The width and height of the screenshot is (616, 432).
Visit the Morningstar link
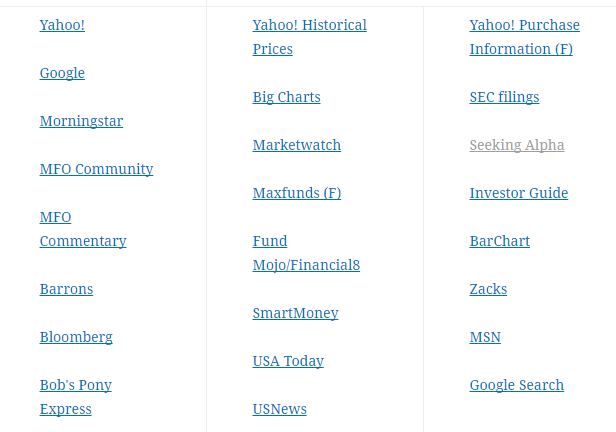tap(81, 121)
